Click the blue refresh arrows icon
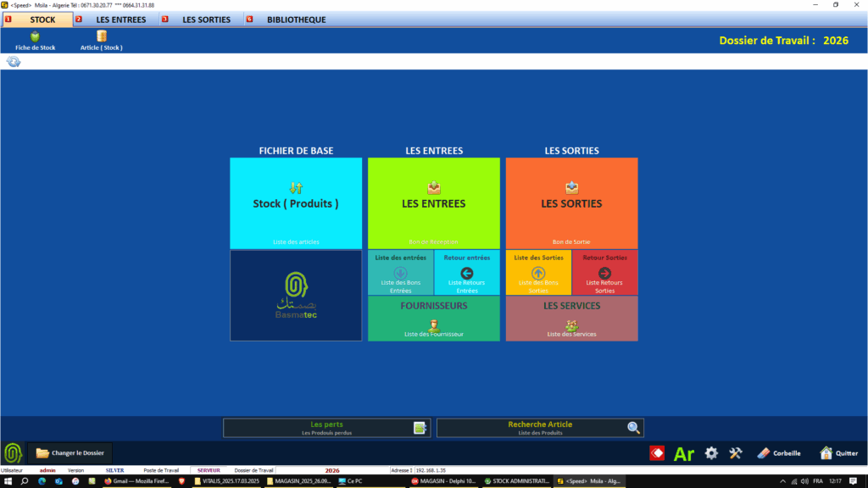 tap(14, 62)
